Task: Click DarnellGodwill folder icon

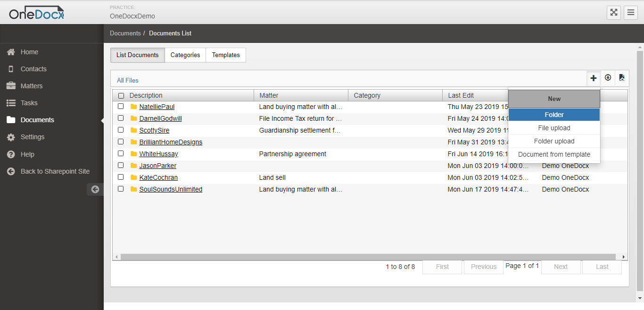Action: pyautogui.click(x=133, y=118)
